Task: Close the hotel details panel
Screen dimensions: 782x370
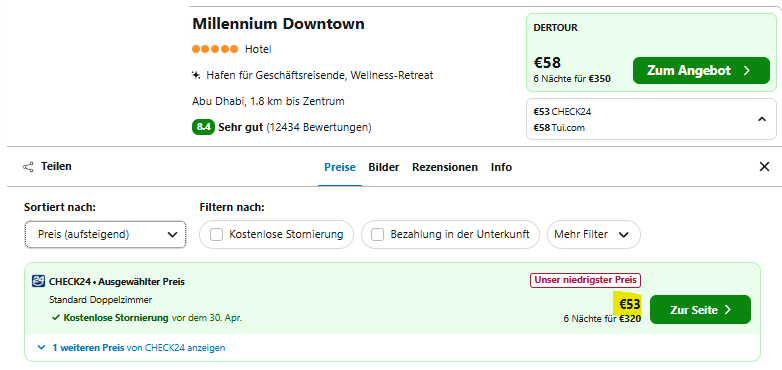Action: pyautogui.click(x=764, y=167)
